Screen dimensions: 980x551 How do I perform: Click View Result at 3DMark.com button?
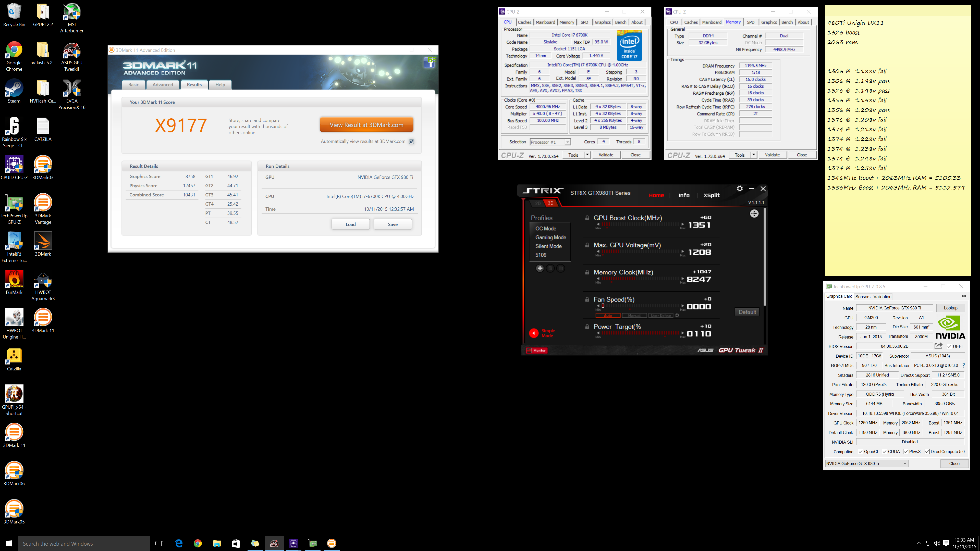366,125
